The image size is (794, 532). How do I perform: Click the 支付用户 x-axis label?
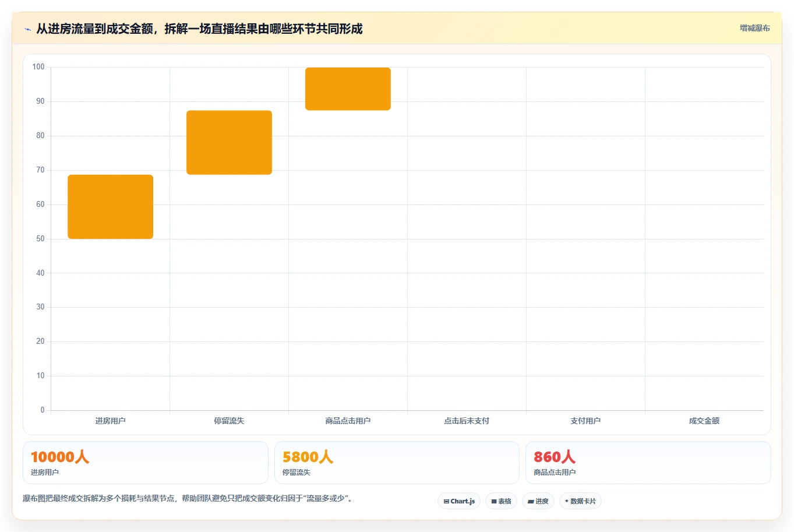[x=585, y=421]
